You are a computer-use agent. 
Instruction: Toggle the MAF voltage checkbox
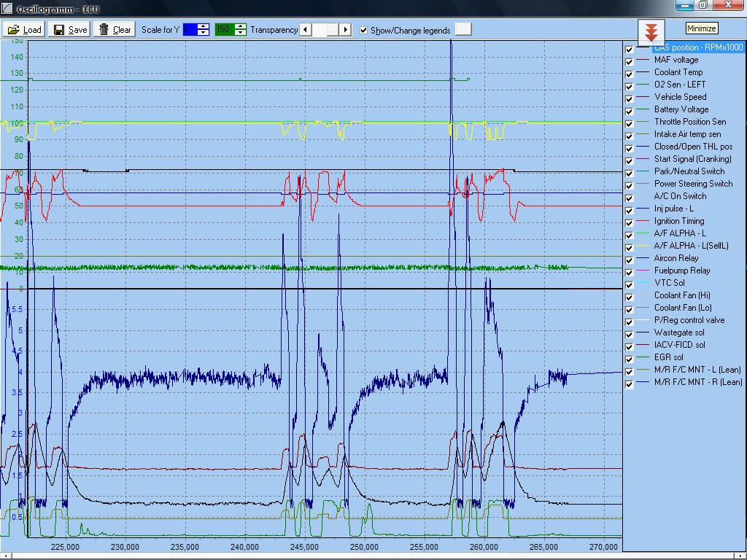(x=630, y=61)
